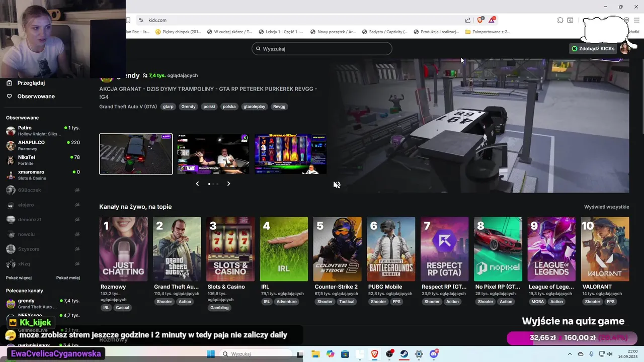Screen dimensions: 644x362
Task: Open bookmark Piękny chłopak
Action: (178, 32)
